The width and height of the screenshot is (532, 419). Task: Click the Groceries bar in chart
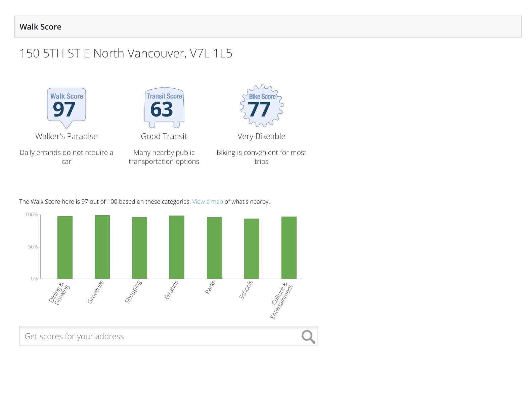(x=102, y=247)
